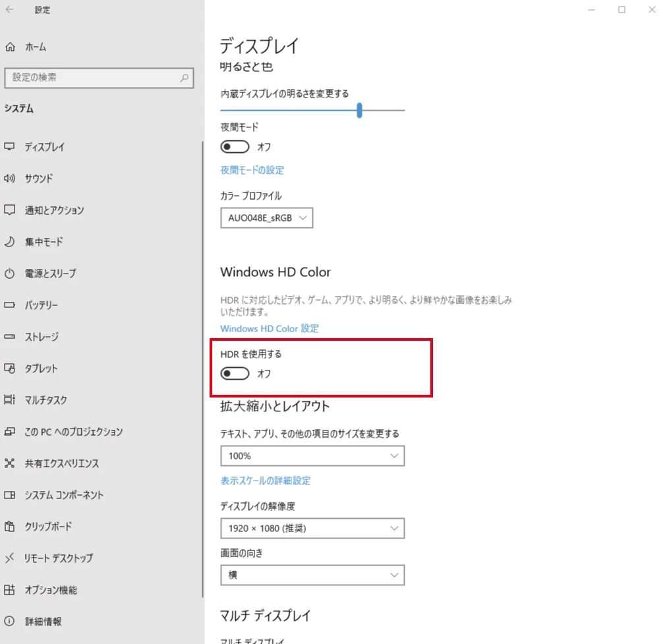
Task: Click the Notifications and actions icon
Action: coord(9,210)
